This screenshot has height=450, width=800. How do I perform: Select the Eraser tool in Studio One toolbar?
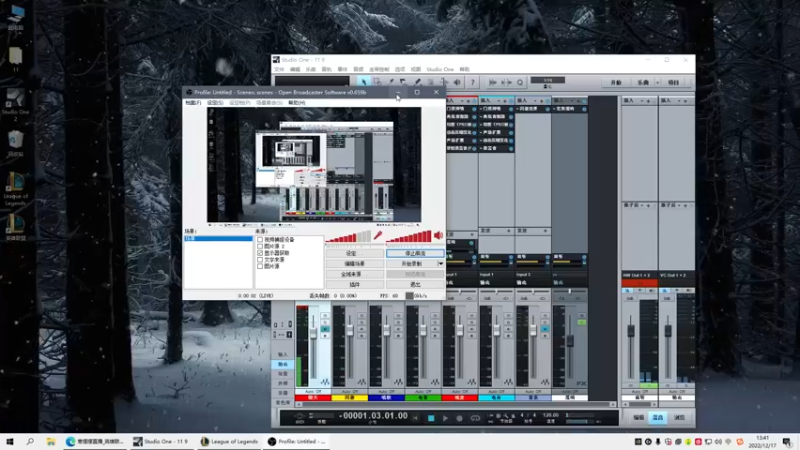coord(403,82)
